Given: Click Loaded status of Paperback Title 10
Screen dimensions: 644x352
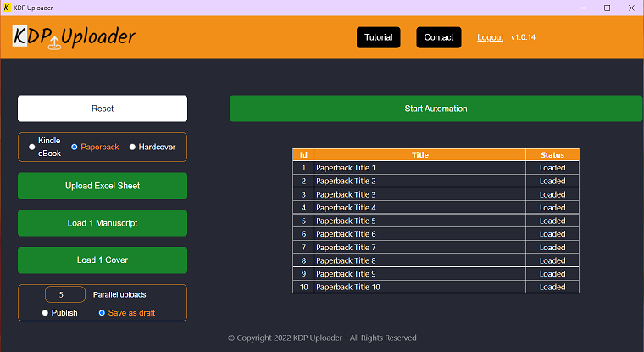Looking at the screenshot, I should [x=552, y=287].
